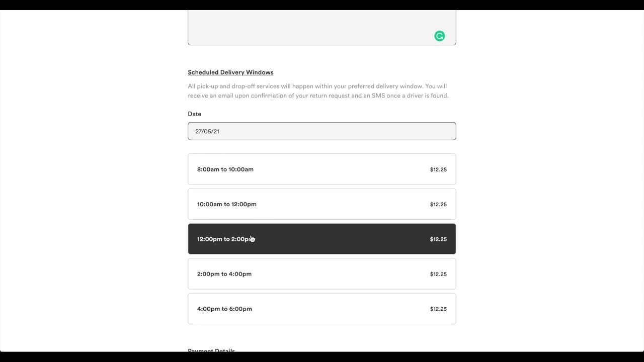The width and height of the screenshot is (644, 362).
Task: Click the Scheduled Delivery Windows heading
Action: coord(230,72)
